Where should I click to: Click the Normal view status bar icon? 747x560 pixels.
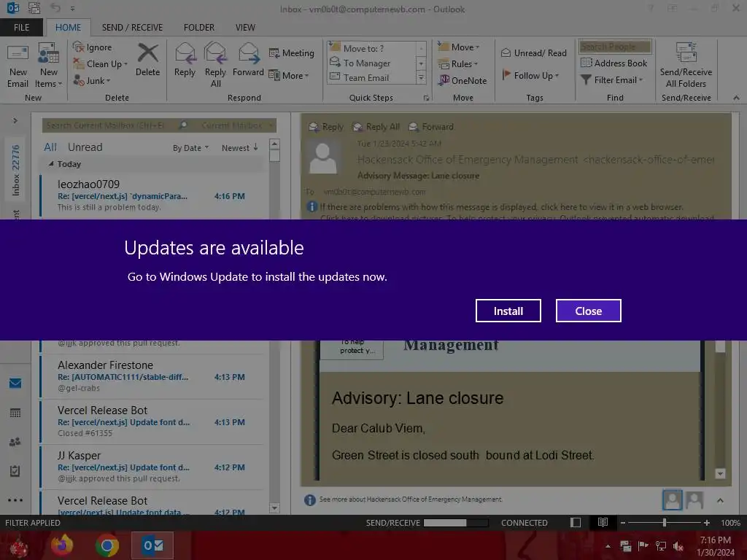click(x=576, y=522)
